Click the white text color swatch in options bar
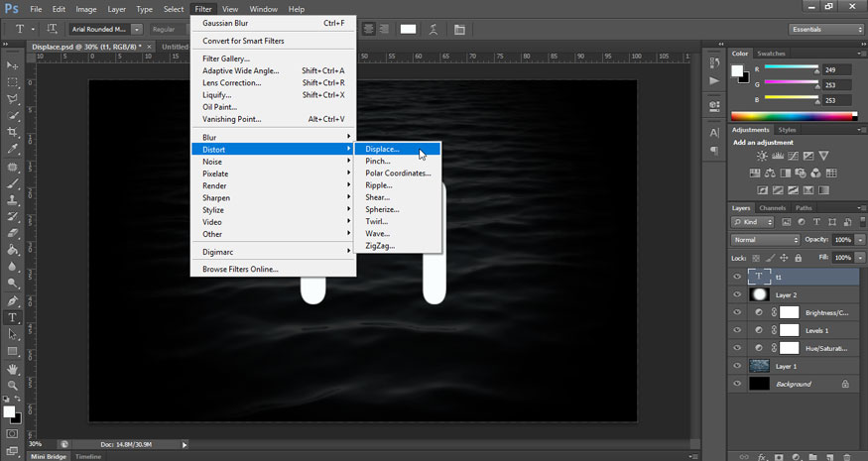 click(408, 30)
